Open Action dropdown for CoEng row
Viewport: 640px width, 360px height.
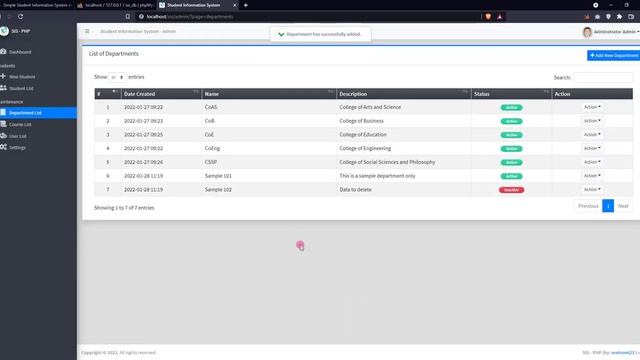pos(592,148)
